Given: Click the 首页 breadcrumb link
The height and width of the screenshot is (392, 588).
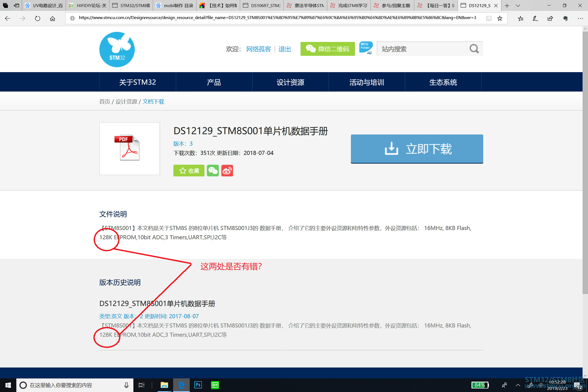Looking at the screenshot, I should (105, 102).
